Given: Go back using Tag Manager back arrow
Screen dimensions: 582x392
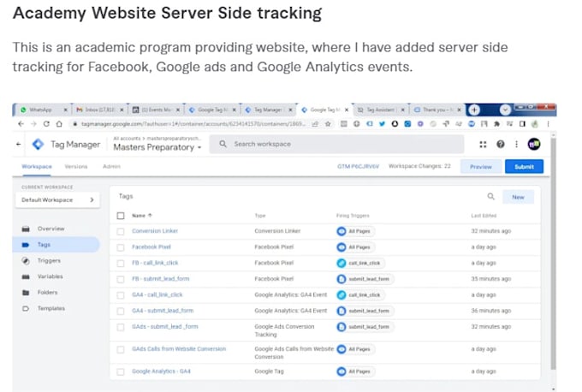Looking at the screenshot, I should click(x=20, y=145).
